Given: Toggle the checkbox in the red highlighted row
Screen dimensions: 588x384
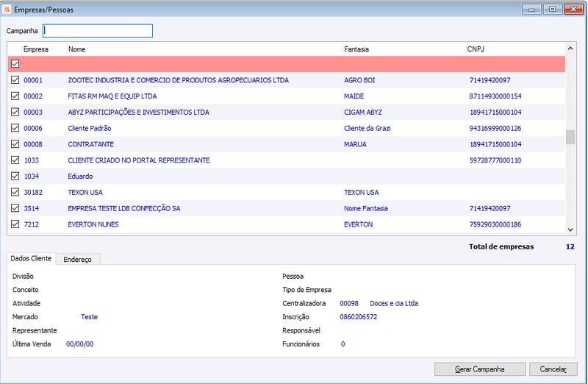Looking at the screenshot, I should (x=15, y=64).
